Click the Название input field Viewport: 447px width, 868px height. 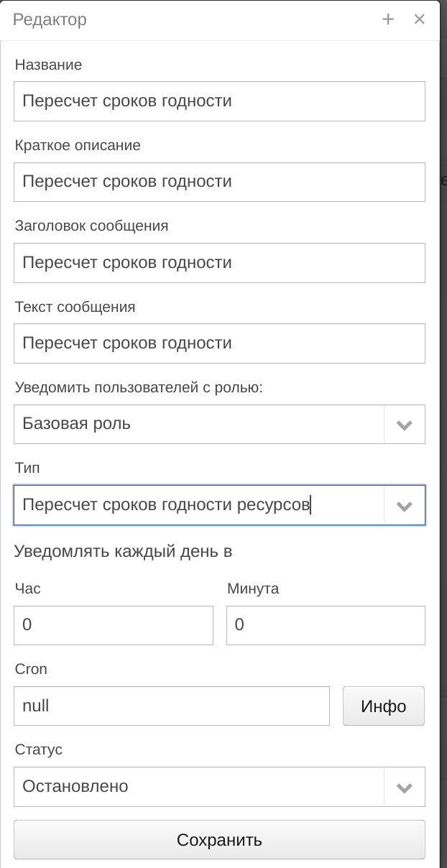219,101
